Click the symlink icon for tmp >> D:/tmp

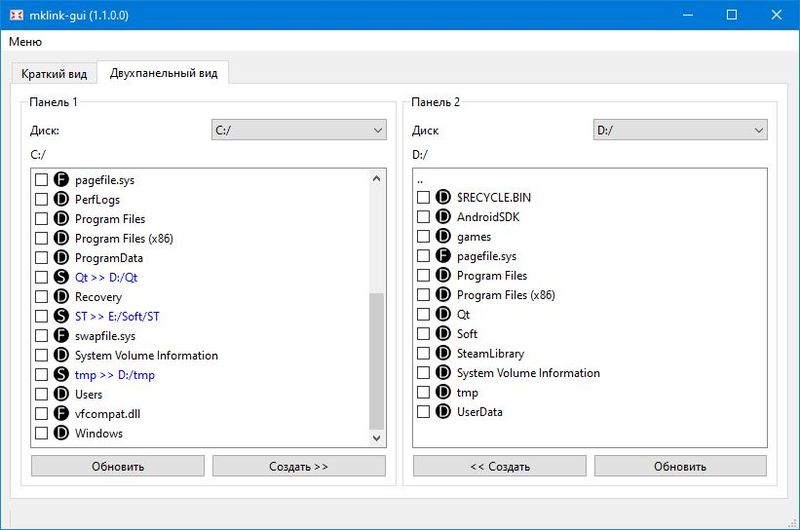[x=60, y=375]
